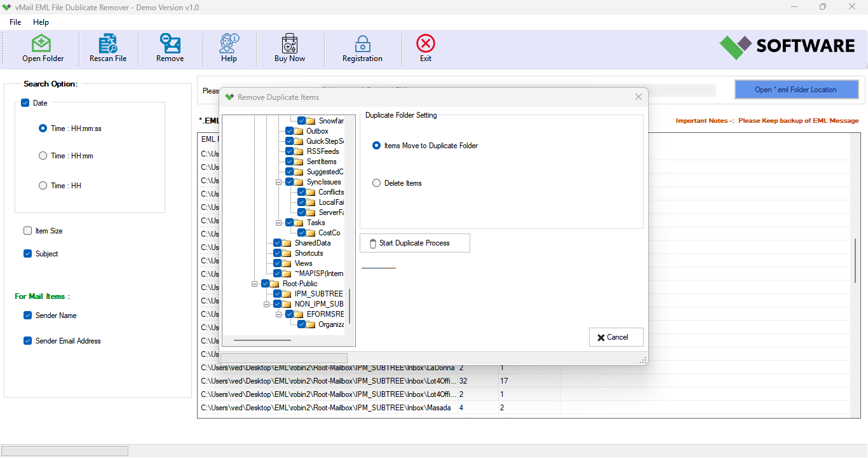Toggle the Sender Name checkbox
Image resolution: width=868 pixels, height=458 pixels.
tap(27, 316)
